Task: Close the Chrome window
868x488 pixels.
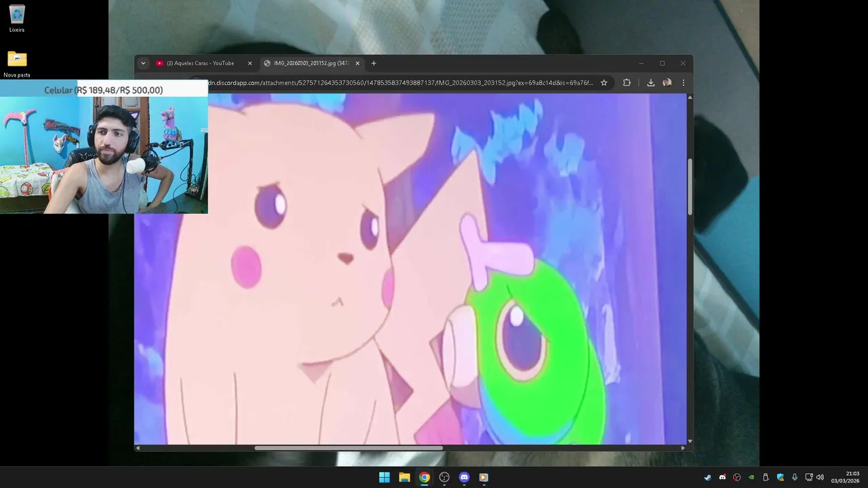Action: pos(683,63)
